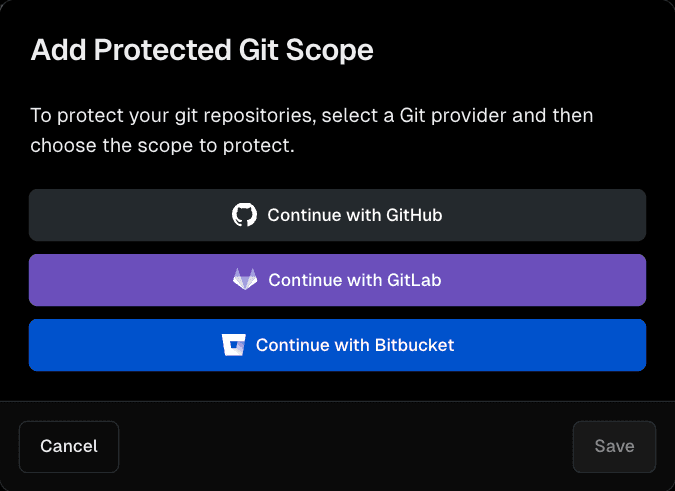Select the blue Bitbucket provider button
Viewport: 675px width, 491px height.
(337, 345)
